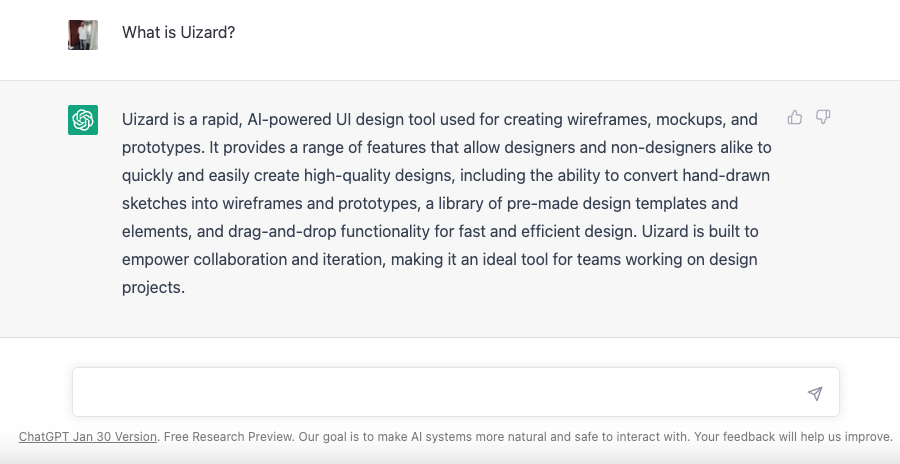Click "Your feedback will help us improve" text

[792, 437]
